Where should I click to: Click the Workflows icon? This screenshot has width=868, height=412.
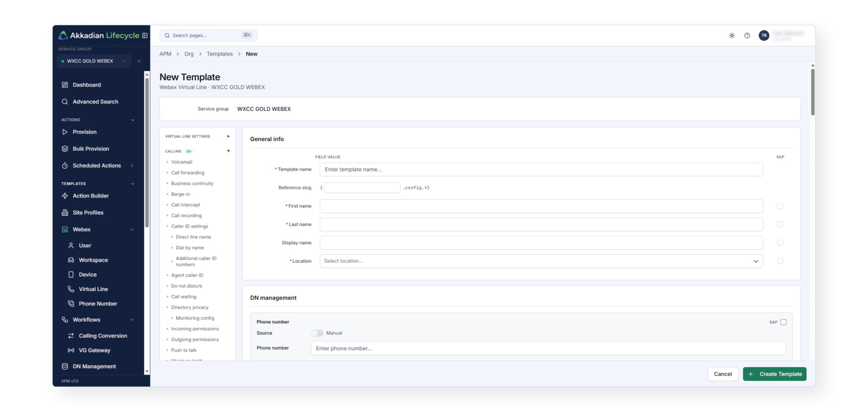[65, 320]
